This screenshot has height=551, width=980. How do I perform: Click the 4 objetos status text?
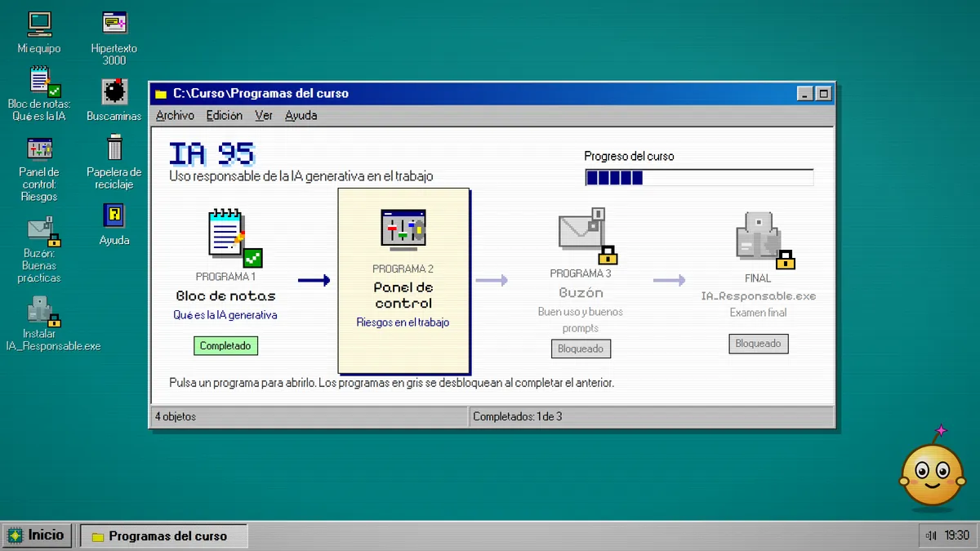[176, 416]
